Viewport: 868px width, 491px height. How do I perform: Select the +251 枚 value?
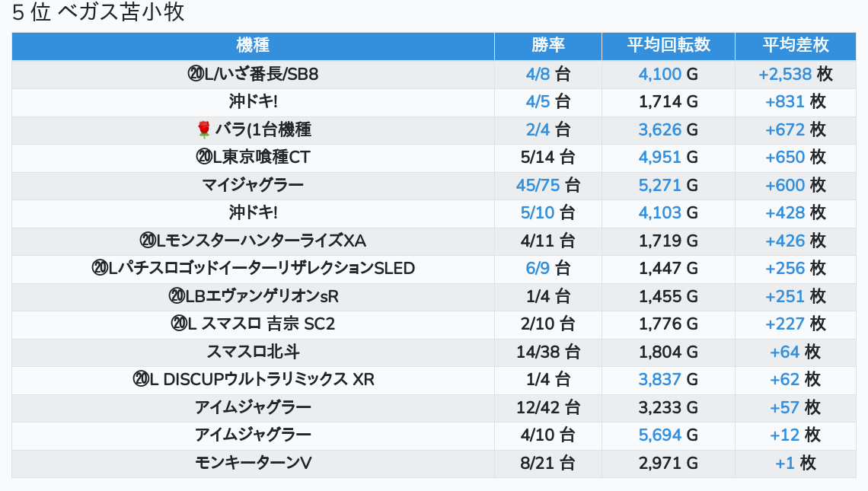(x=796, y=296)
